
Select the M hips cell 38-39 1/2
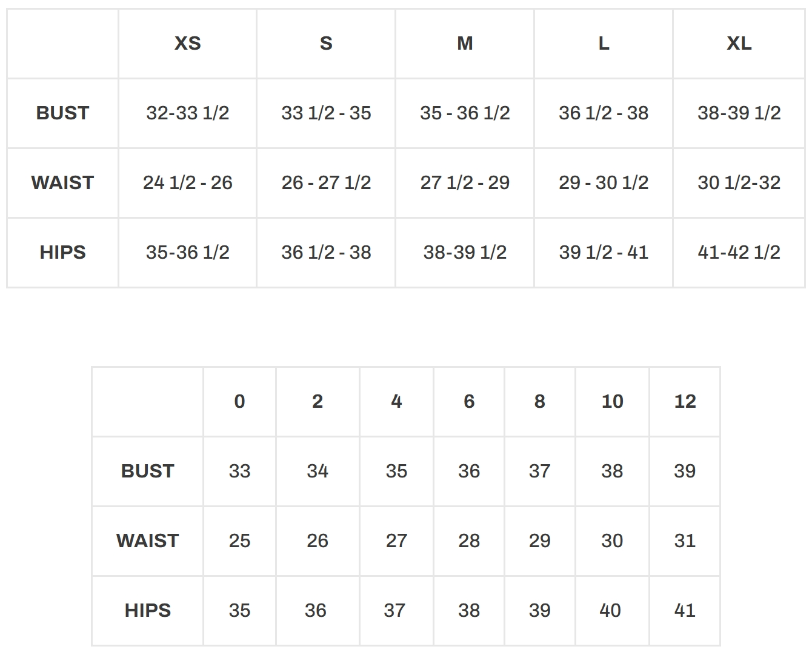[x=465, y=253]
